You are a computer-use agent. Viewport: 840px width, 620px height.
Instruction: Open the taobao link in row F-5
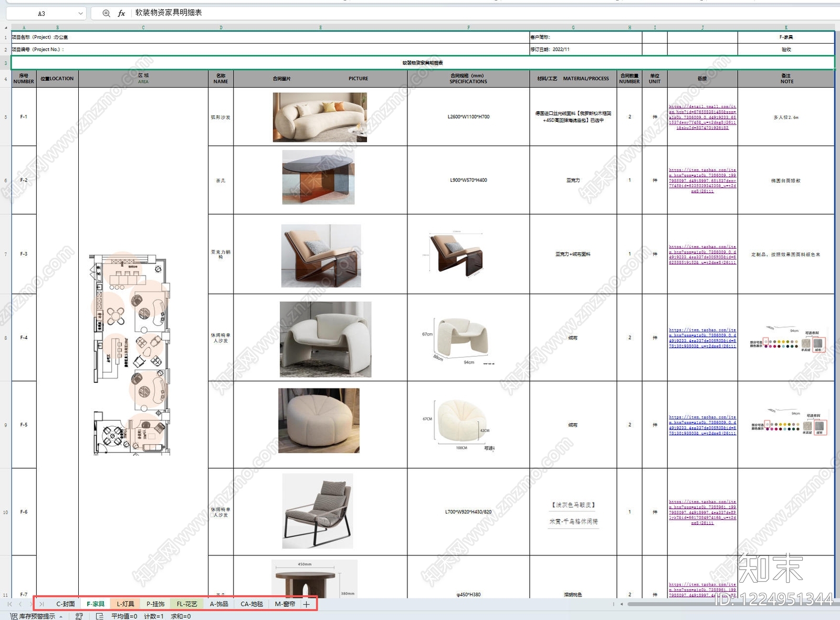click(702, 425)
